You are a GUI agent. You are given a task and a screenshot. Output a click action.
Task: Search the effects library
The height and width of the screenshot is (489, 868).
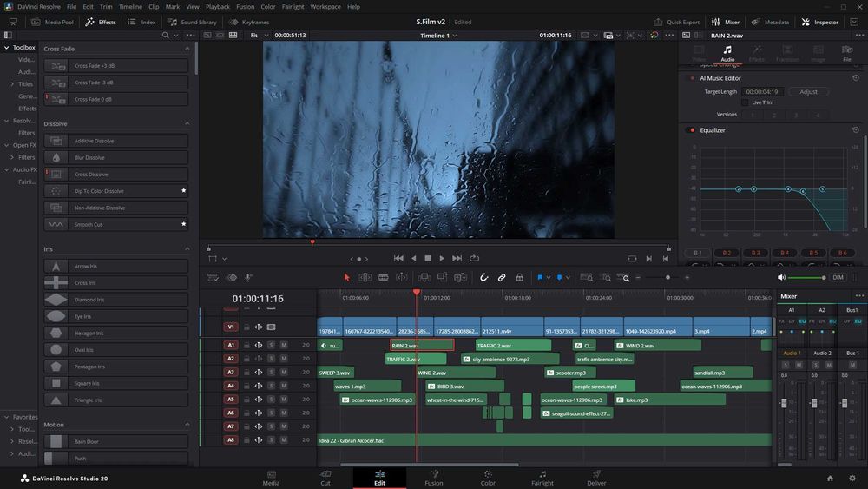point(165,35)
